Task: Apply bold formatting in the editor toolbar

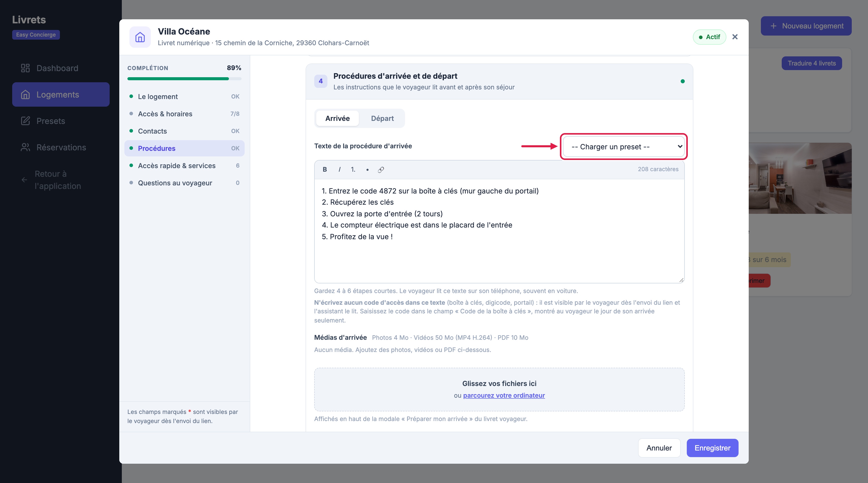Action: pyautogui.click(x=325, y=169)
